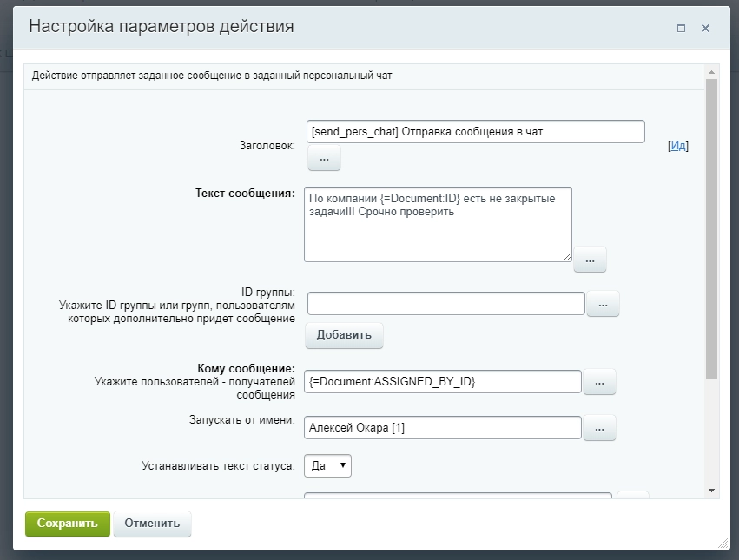Open user picker beside Запускать от имени field
This screenshot has width=739, height=560.
click(x=599, y=427)
